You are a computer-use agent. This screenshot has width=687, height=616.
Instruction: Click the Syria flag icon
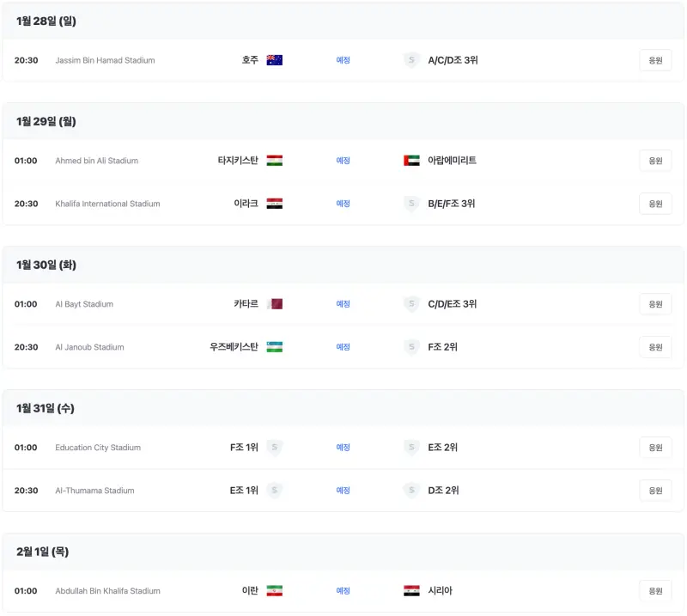tap(411, 590)
